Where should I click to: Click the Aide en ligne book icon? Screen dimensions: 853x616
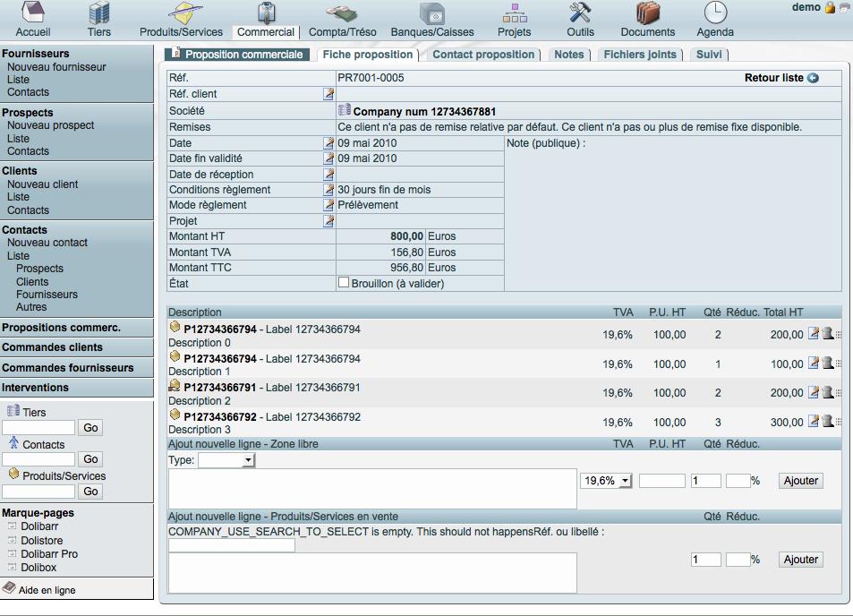tap(9, 588)
